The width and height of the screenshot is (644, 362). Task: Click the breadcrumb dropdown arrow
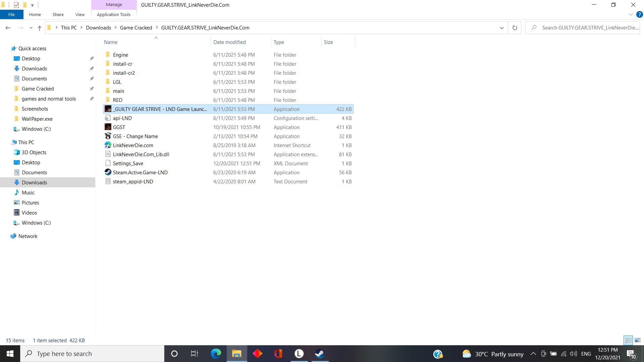click(x=501, y=27)
